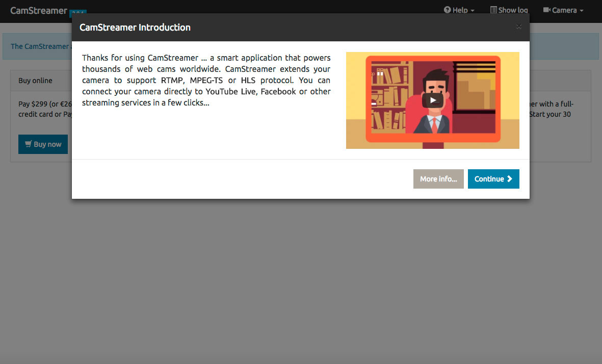
Task: Click the introduction paragraph text
Action: click(206, 80)
